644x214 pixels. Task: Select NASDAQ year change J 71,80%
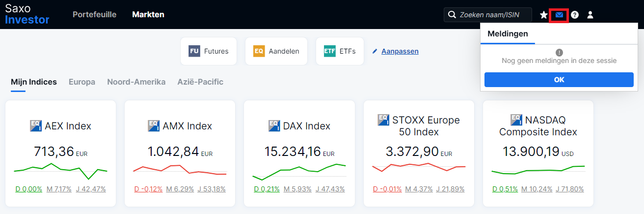pyautogui.click(x=571, y=189)
